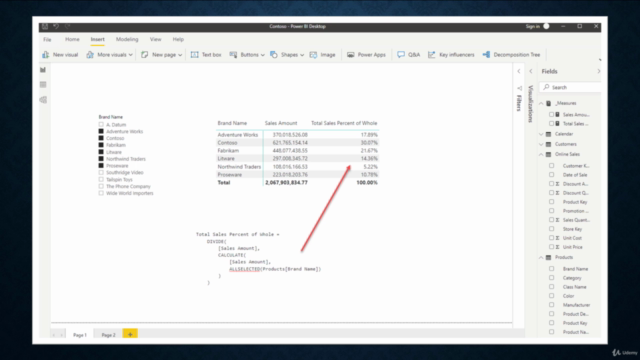Click the New page icon
The image size is (640, 360).
pos(144,55)
